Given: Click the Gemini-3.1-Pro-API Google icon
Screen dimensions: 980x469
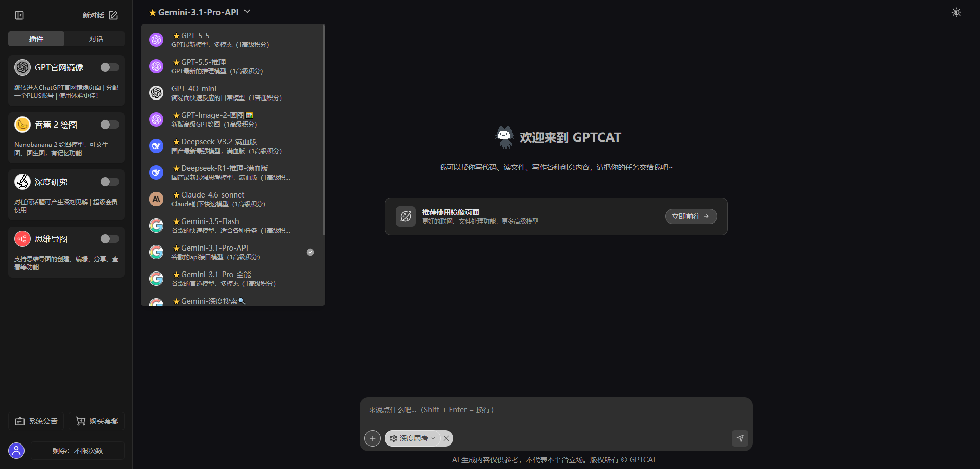Looking at the screenshot, I should (x=156, y=252).
